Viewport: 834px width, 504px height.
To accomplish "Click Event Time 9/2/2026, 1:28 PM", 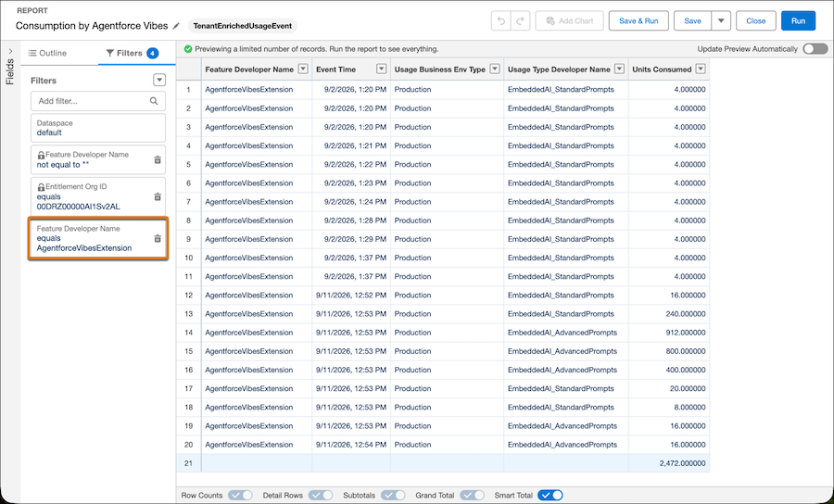I will pyautogui.click(x=351, y=220).
